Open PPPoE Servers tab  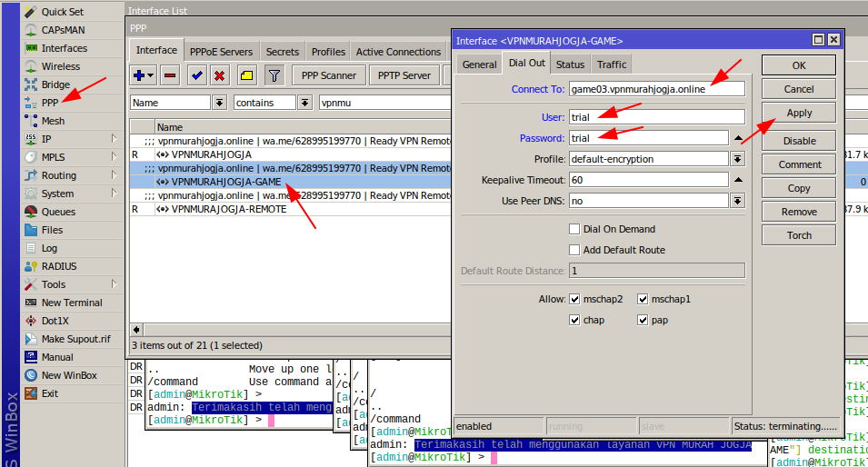click(x=221, y=52)
